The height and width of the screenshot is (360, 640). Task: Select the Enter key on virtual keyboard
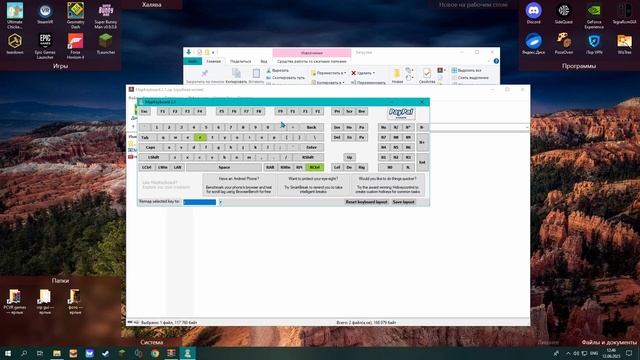[x=311, y=147]
